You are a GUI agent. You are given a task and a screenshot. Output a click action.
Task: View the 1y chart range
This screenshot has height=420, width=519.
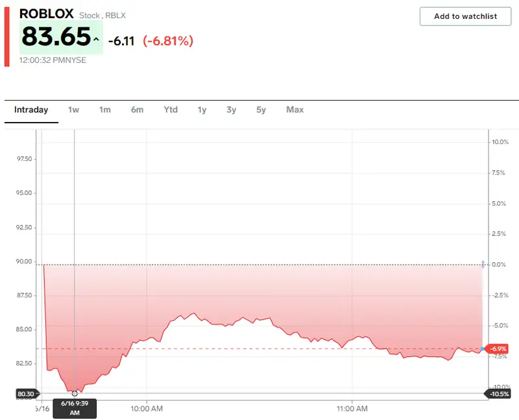(202, 110)
